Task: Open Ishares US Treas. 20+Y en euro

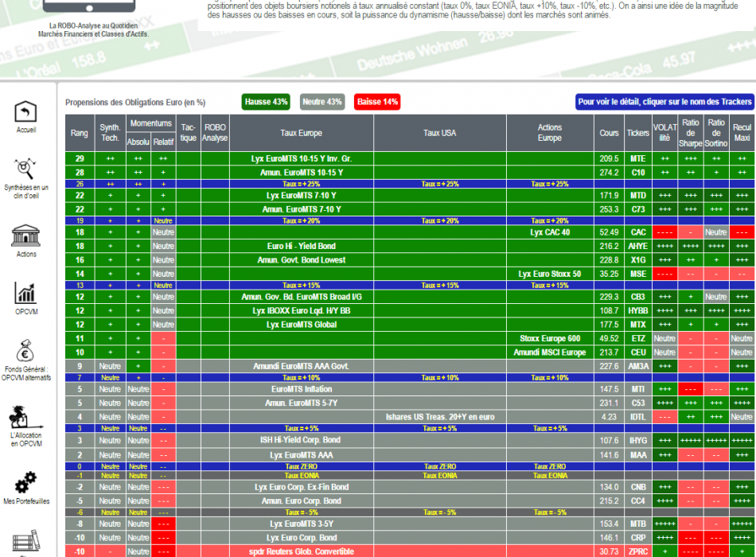Action: [x=440, y=417]
